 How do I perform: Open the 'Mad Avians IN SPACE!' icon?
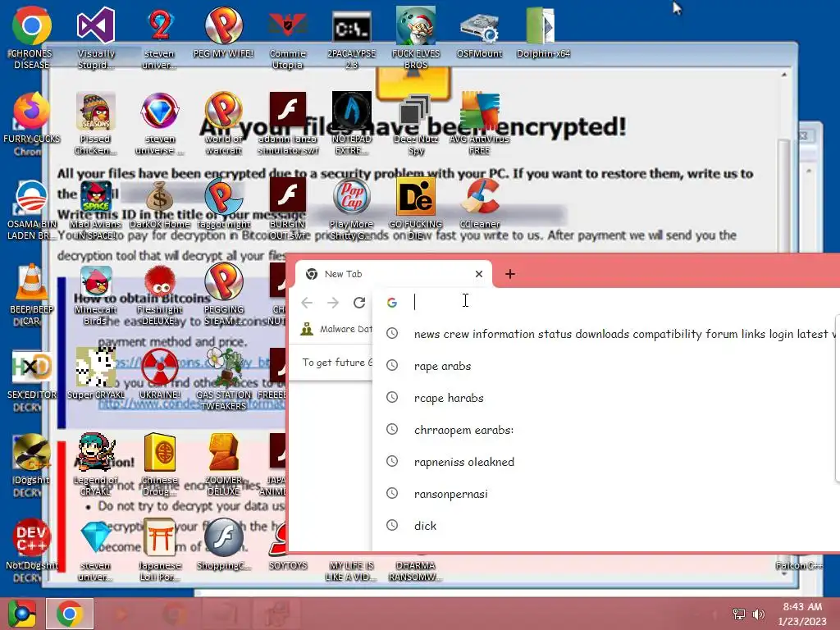(x=95, y=197)
